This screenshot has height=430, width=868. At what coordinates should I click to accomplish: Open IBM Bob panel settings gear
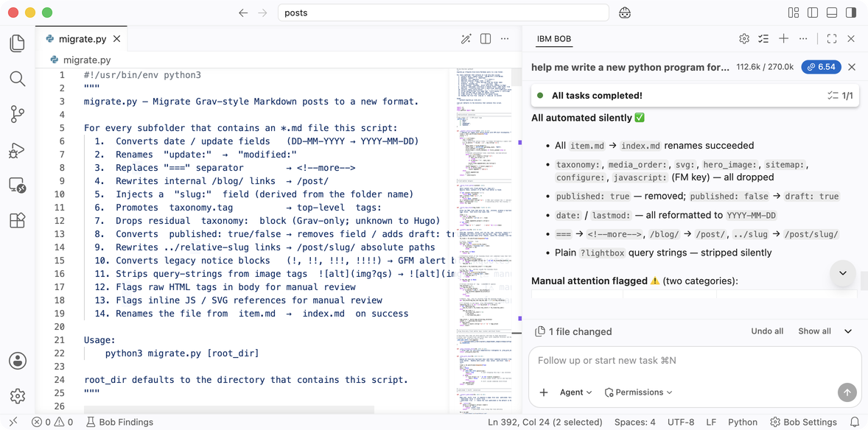coord(744,39)
